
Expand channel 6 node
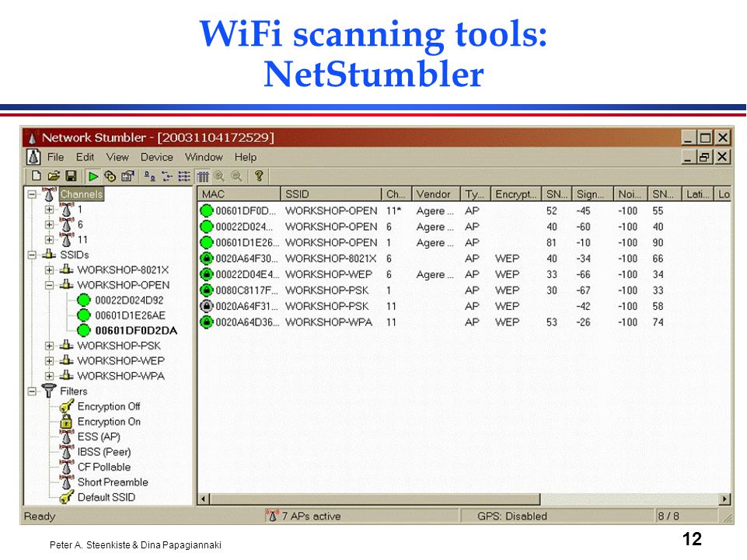click(x=49, y=224)
